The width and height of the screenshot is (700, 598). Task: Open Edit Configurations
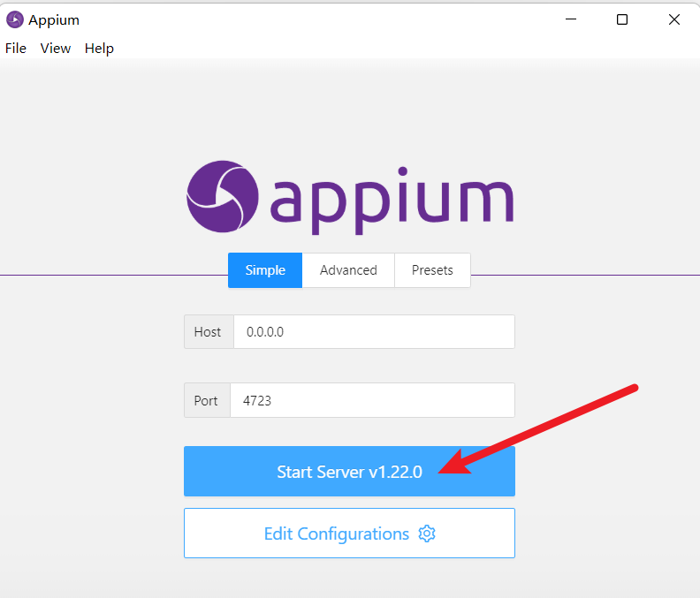click(349, 534)
